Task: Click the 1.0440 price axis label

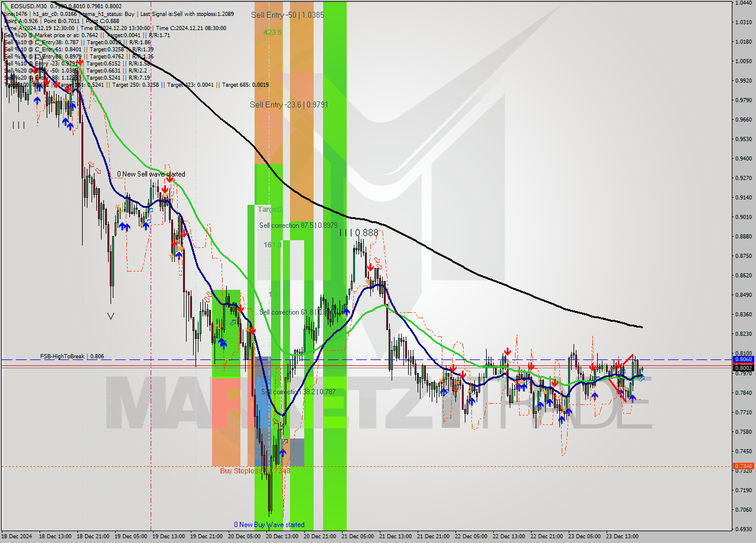Action: coord(743,3)
